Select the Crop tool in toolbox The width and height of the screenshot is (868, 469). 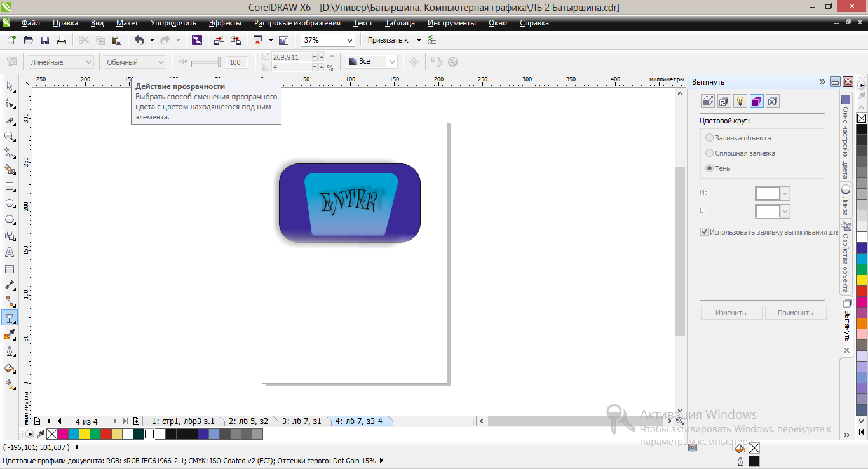(10, 120)
